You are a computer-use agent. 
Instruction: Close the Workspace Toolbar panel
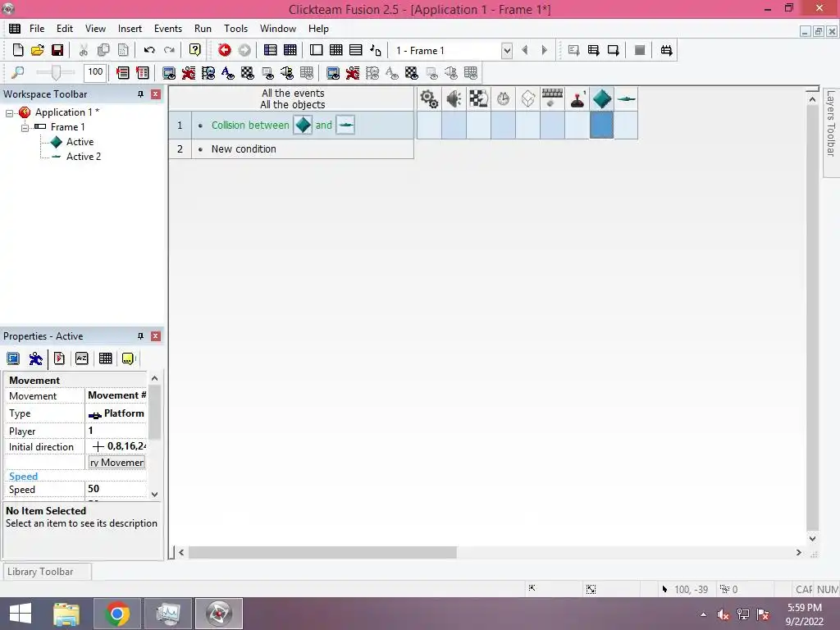[x=156, y=94]
